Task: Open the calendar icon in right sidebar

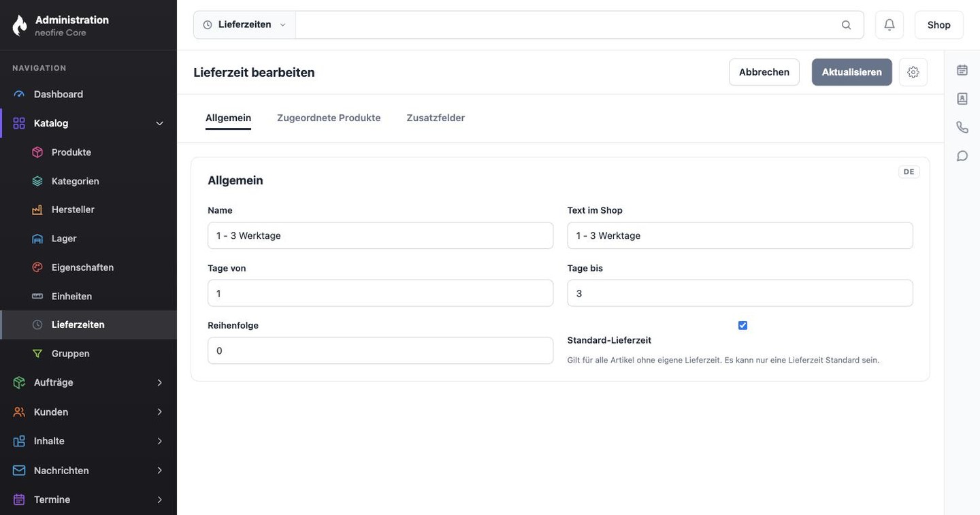Action: [x=962, y=70]
